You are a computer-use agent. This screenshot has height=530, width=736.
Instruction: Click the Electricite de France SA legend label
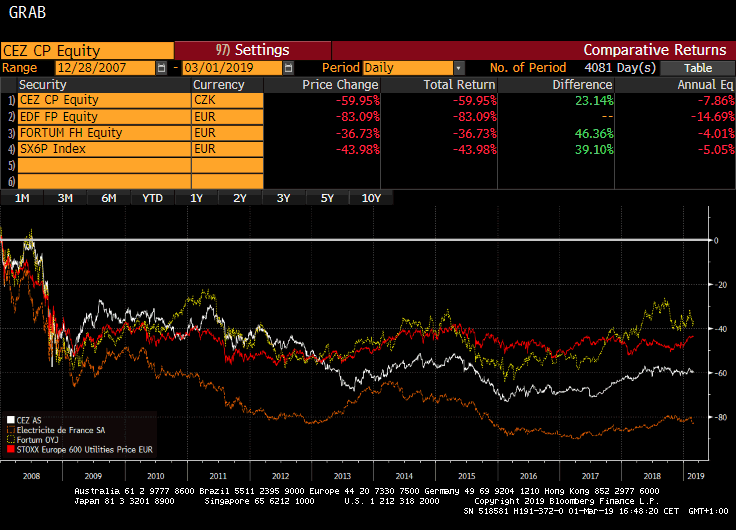tap(61, 430)
